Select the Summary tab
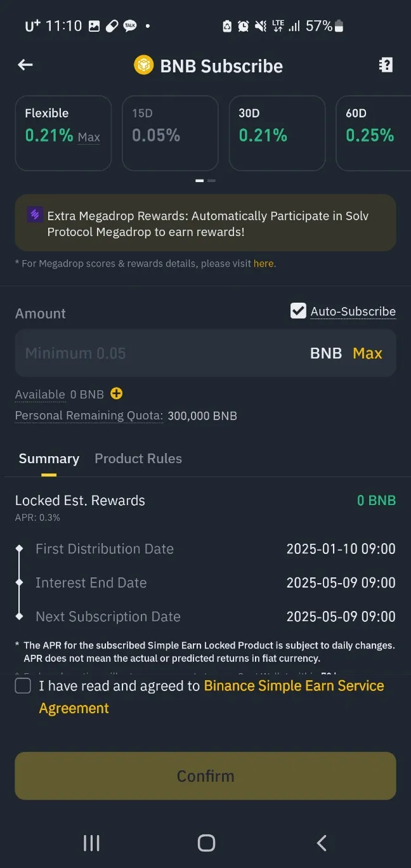Screen dimensions: 411x868 (49, 458)
